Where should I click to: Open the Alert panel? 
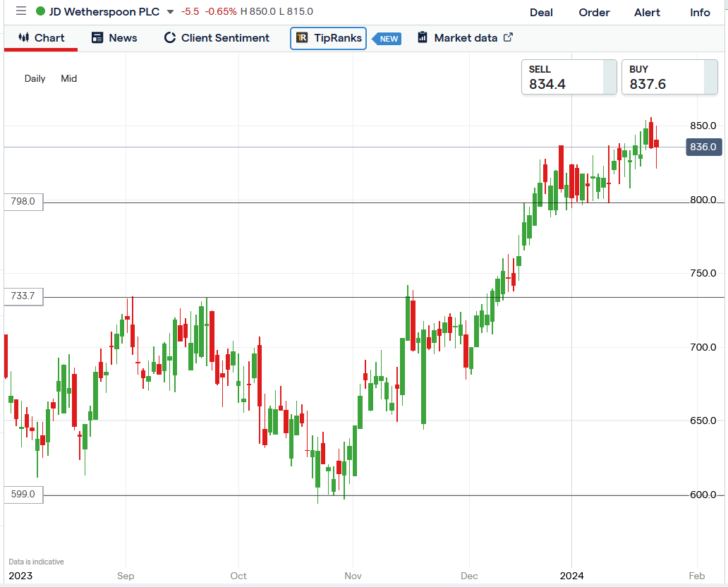point(647,13)
